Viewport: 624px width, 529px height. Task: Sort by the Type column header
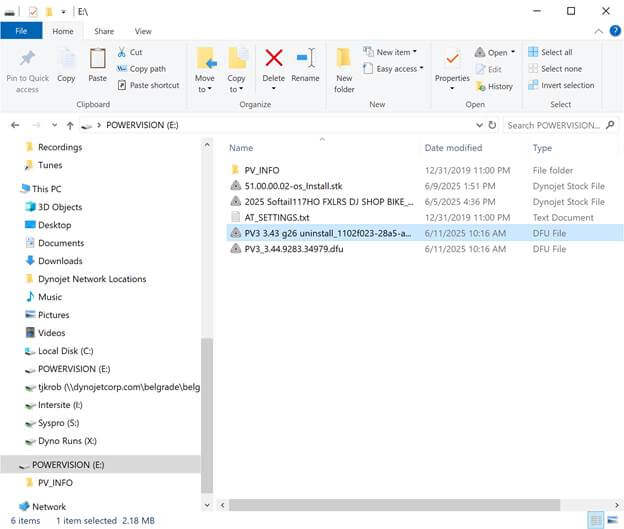click(542, 148)
